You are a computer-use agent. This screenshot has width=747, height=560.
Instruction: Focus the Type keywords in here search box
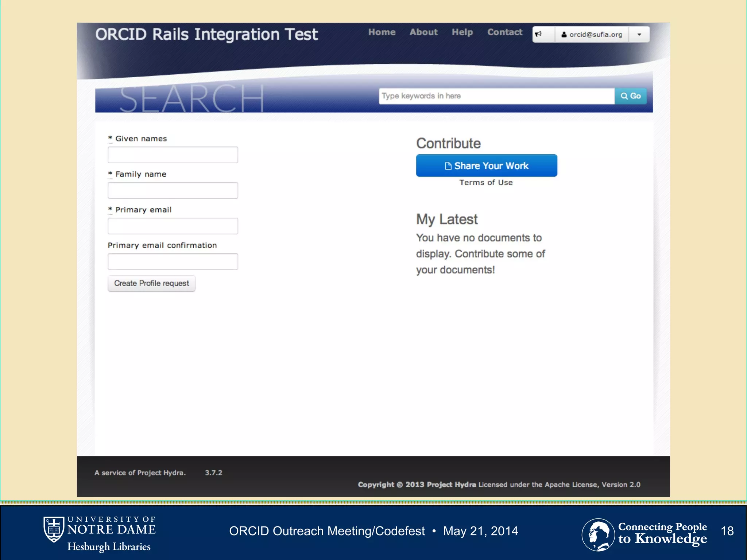(x=497, y=96)
